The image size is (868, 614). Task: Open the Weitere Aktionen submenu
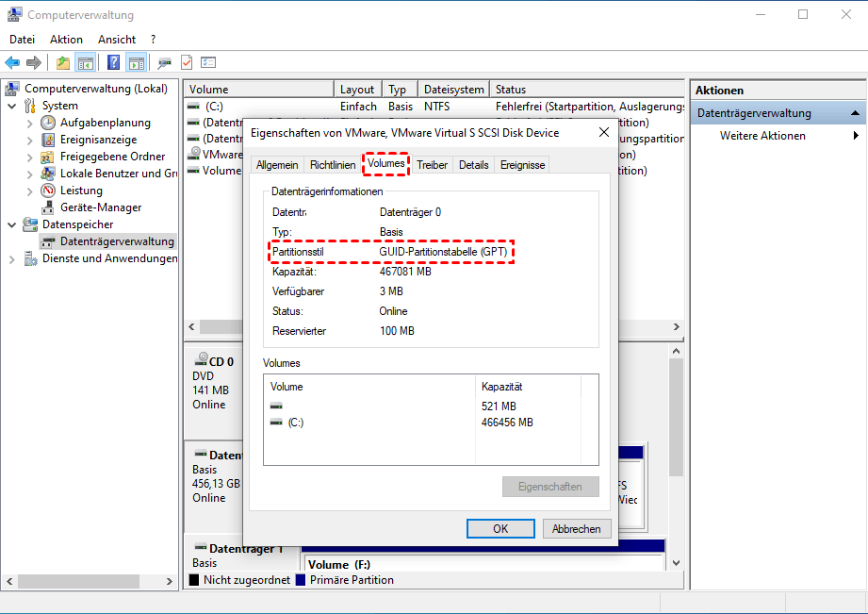[856, 136]
